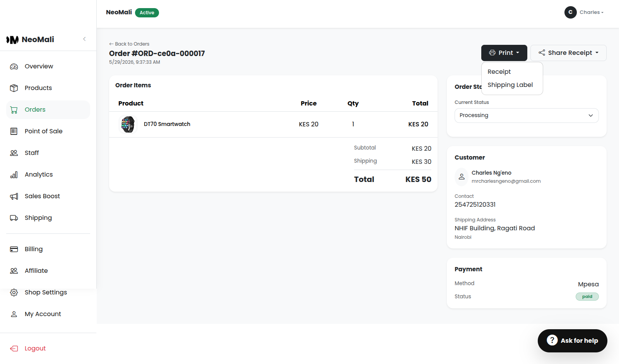Screen dimensions: 619x364
Task: Click the Sales Boost megaphone icon
Action: tap(14, 196)
